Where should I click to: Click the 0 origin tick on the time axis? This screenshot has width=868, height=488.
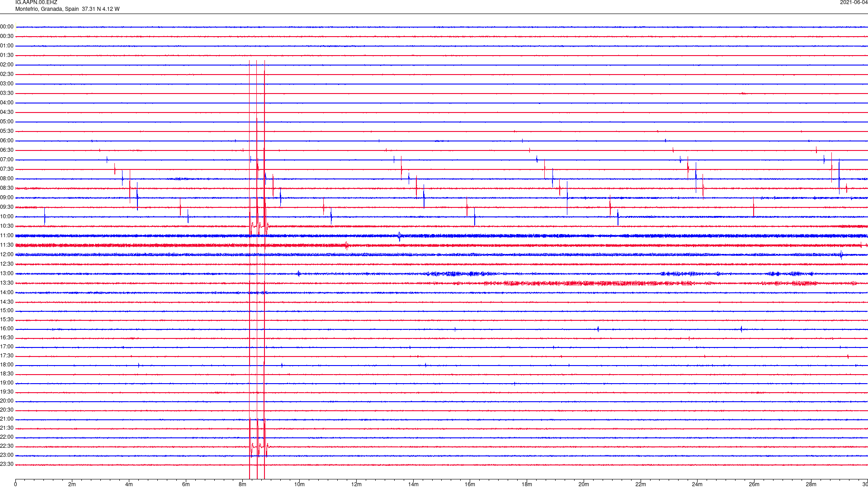(x=15, y=484)
